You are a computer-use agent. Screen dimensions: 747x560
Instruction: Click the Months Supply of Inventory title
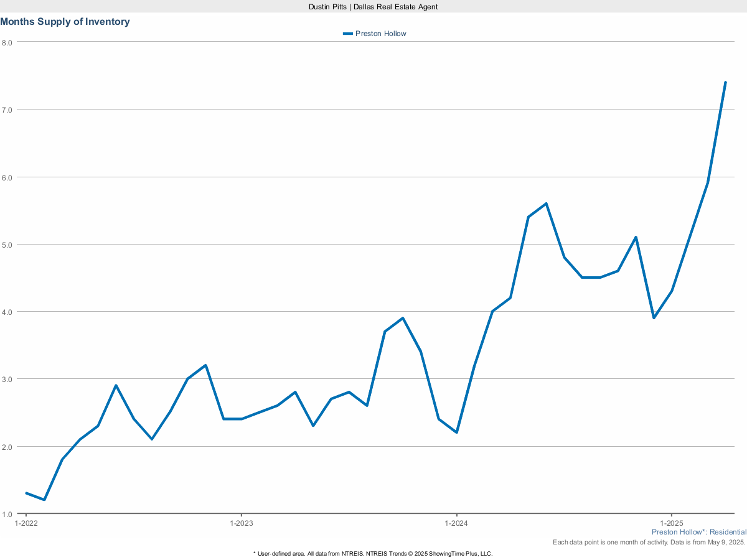[65, 22]
